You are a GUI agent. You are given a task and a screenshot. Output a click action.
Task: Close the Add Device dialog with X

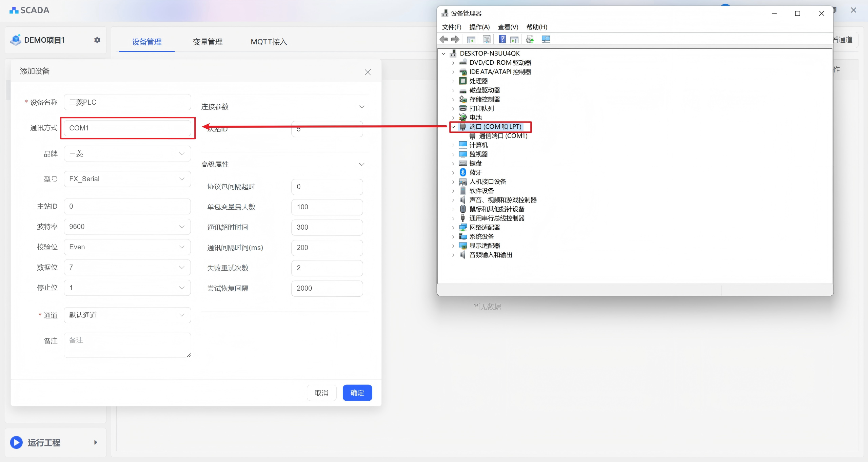point(368,72)
